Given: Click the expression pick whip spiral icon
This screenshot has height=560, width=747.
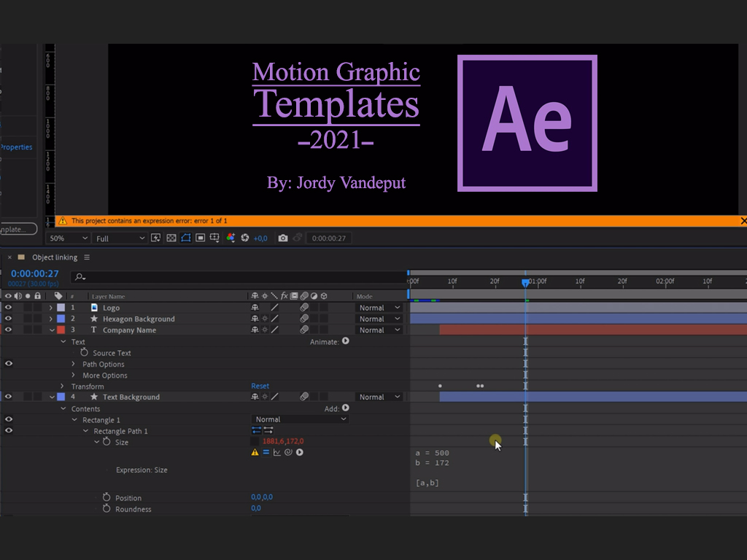Looking at the screenshot, I should click(288, 452).
